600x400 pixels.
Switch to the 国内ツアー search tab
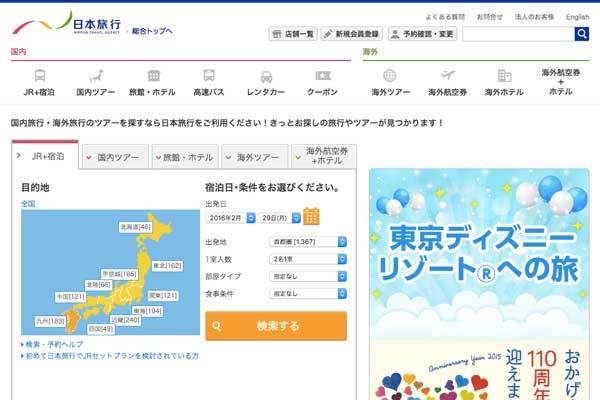point(115,157)
